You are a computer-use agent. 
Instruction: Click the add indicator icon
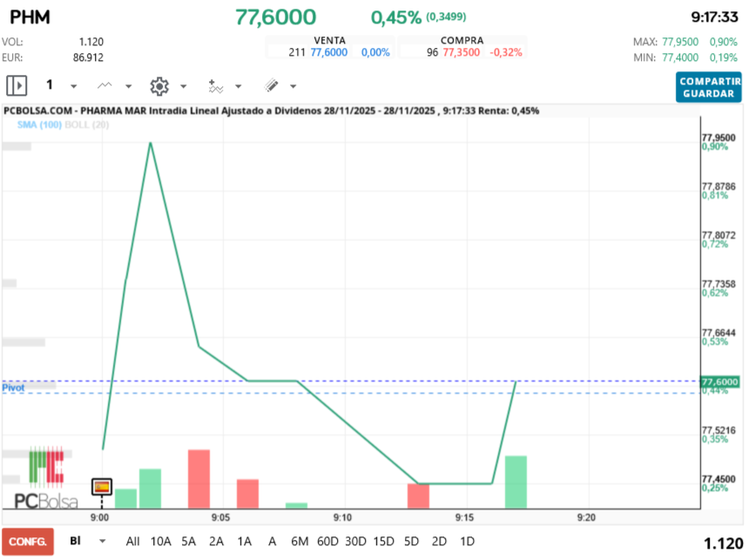tap(215, 85)
